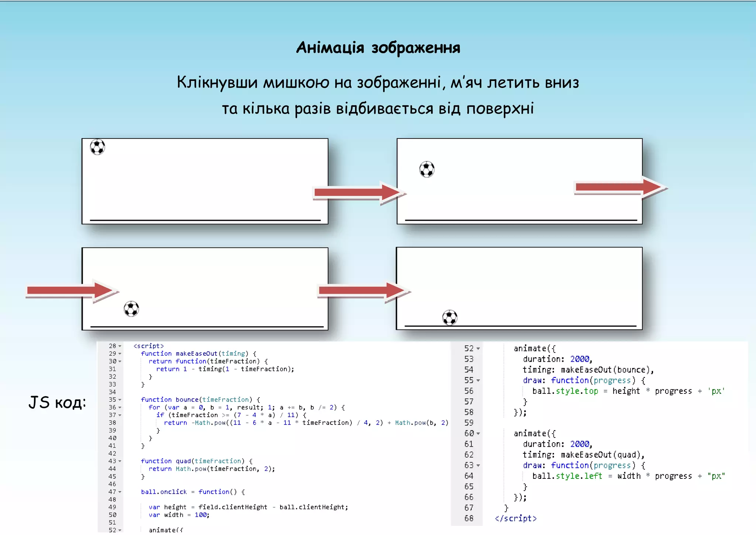Click the 'return 1 - timing(1 - timeFraction);' code line

[x=225, y=369]
